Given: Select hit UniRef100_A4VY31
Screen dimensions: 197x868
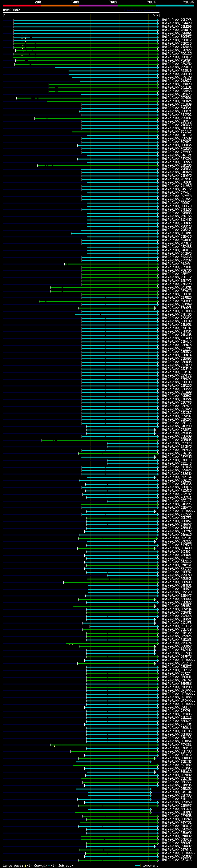Looking at the screenshot, I should (x=176, y=822).
